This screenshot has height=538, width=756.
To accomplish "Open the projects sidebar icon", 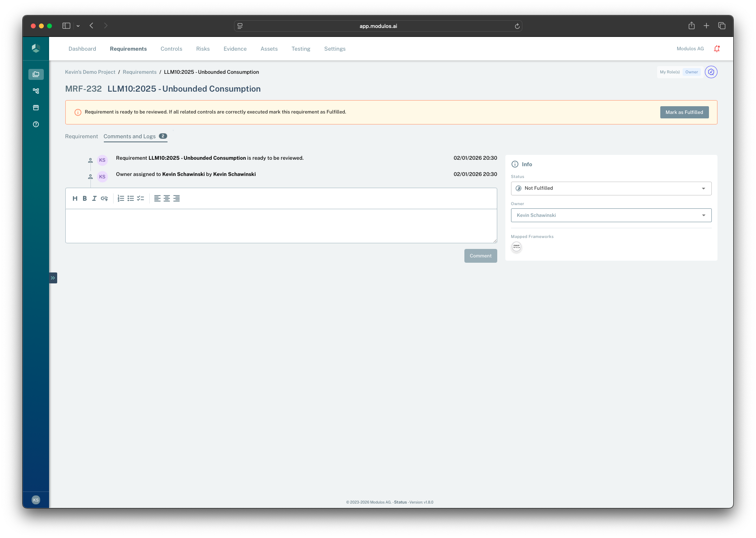I will (36, 74).
